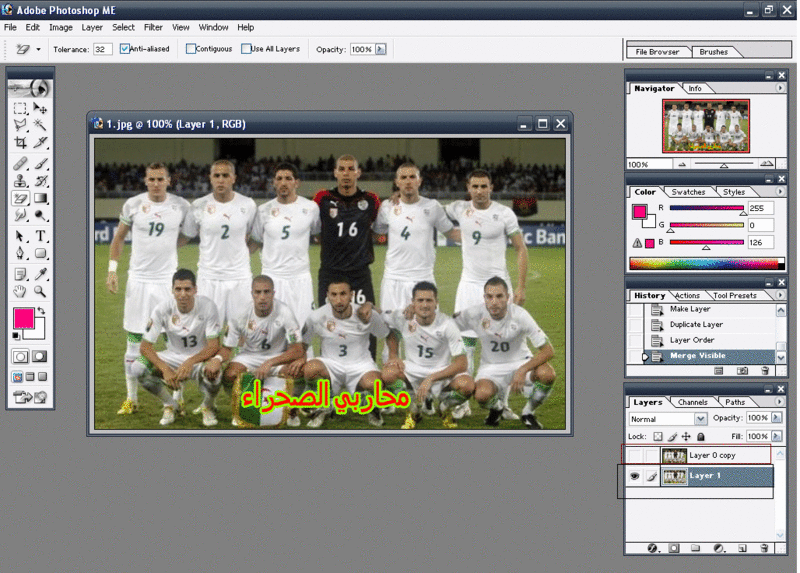
Task: Open the Layers panel flyout menu
Action: pyautogui.click(x=779, y=402)
